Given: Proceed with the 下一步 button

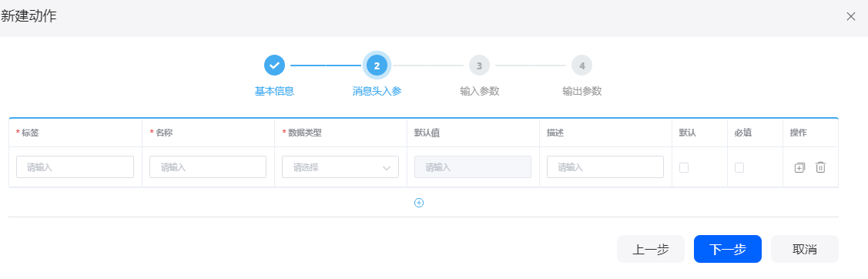Looking at the screenshot, I should coord(727,249).
